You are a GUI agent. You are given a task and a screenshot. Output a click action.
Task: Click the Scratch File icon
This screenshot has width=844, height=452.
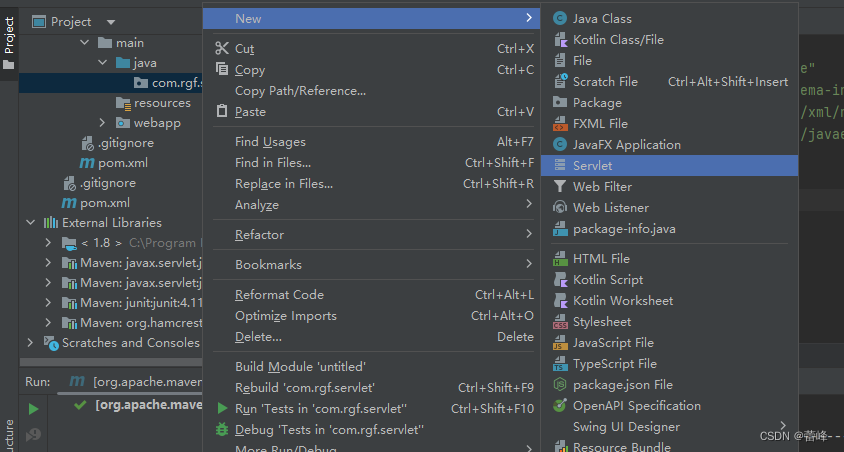point(559,82)
